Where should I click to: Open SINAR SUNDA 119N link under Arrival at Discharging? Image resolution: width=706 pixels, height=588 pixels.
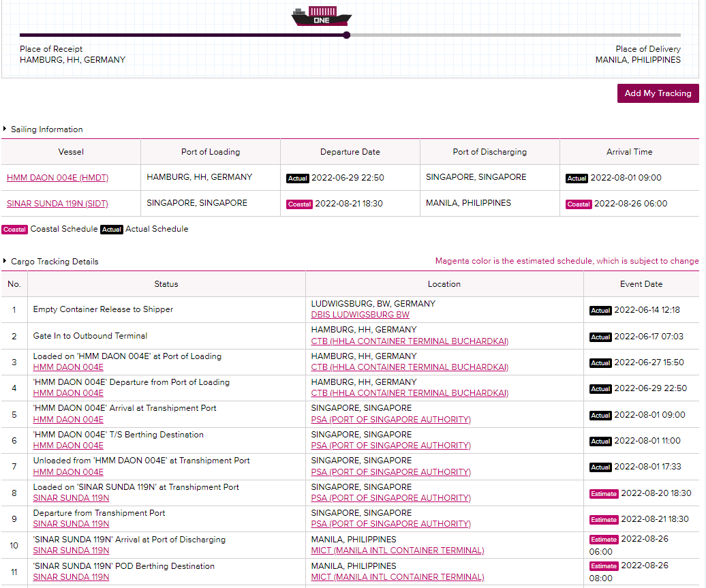(x=71, y=550)
